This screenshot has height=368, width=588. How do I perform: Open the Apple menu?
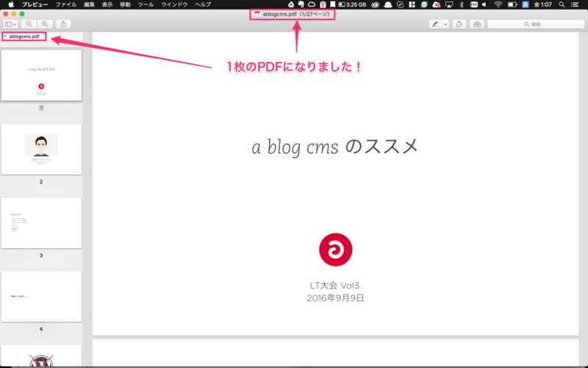point(11,4)
